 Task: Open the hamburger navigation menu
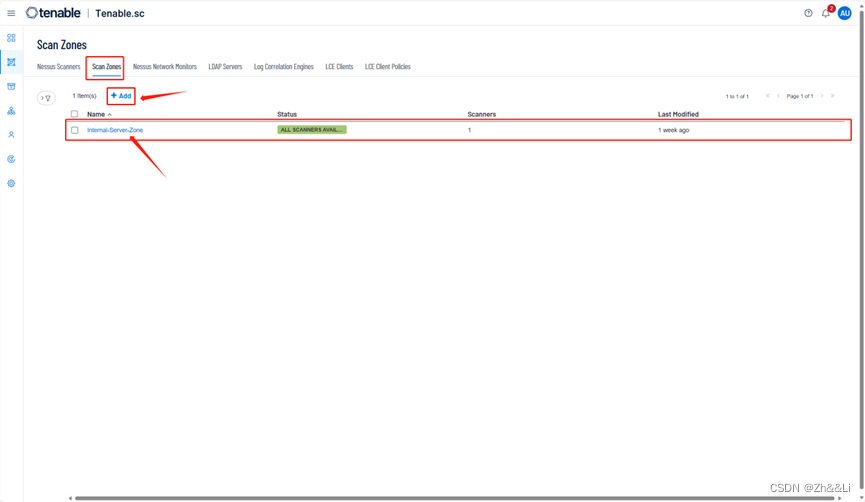pyautogui.click(x=11, y=13)
